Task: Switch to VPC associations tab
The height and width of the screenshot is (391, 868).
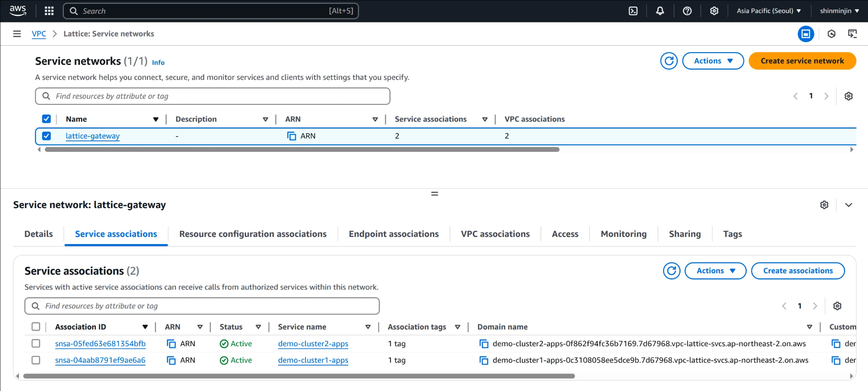Action: coord(495,234)
